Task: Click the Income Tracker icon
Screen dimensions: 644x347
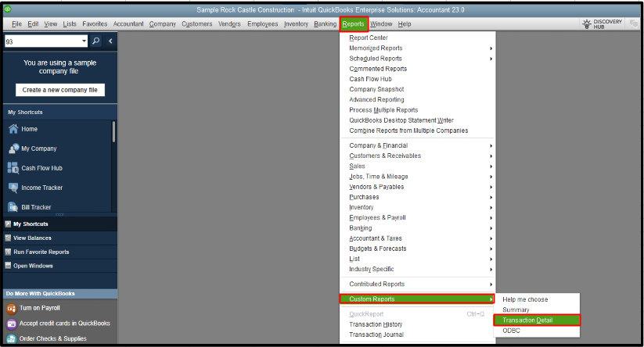Action: 13,188
